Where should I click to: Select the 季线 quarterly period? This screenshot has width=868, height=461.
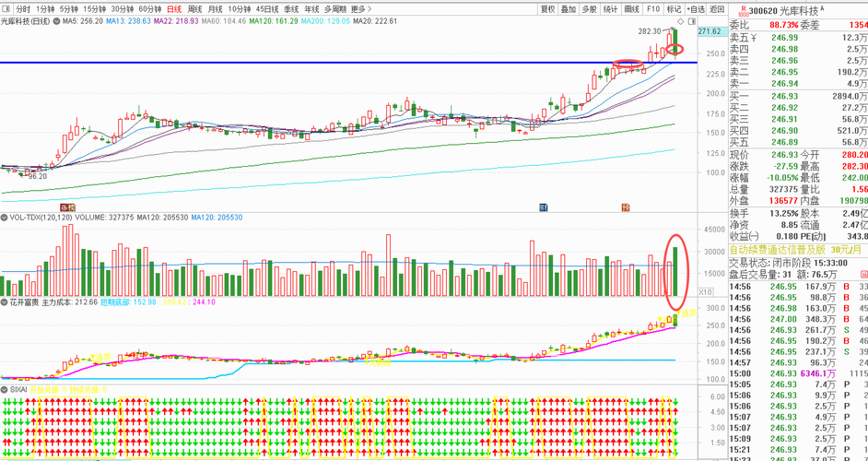click(291, 9)
